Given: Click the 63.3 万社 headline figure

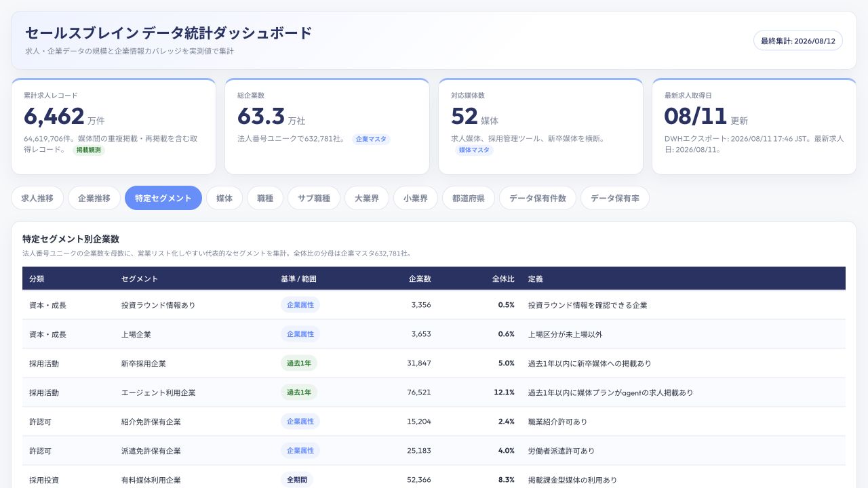Looking at the screenshot, I should tap(271, 117).
